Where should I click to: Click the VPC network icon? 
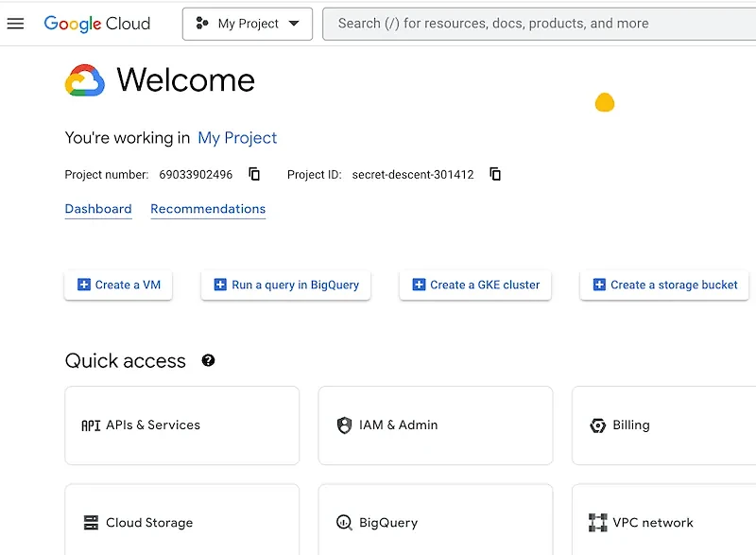pos(598,523)
